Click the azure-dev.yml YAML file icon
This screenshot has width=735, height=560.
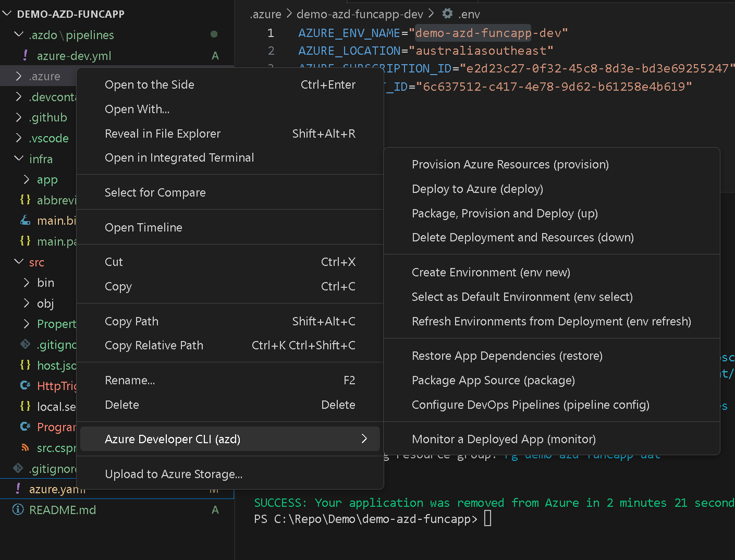click(26, 55)
